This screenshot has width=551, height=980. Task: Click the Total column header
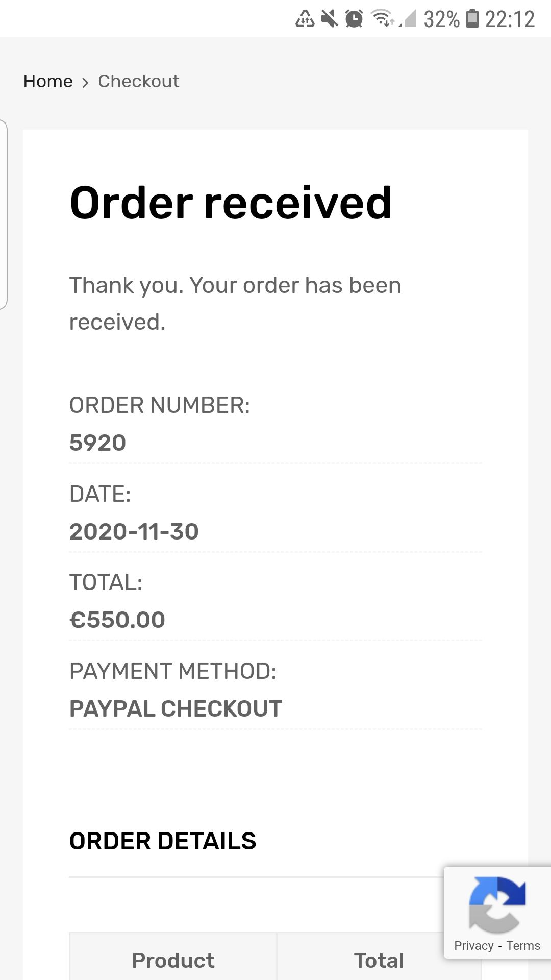pos(379,960)
